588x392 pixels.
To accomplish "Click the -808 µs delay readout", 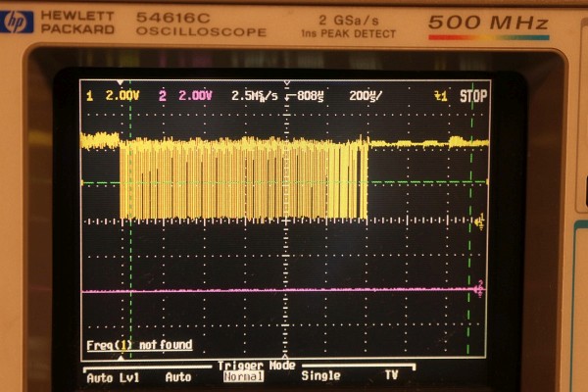I will pos(306,96).
